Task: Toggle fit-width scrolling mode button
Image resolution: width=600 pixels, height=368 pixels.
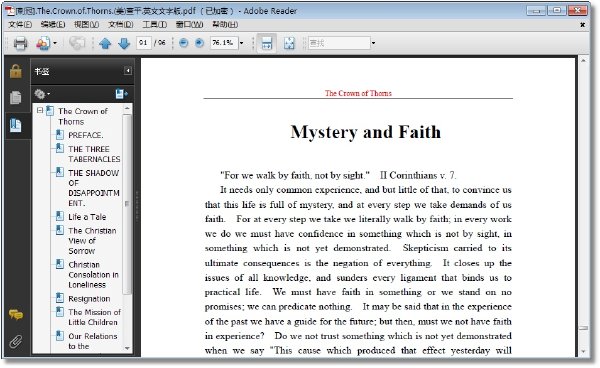Action: [x=267, y=43]
